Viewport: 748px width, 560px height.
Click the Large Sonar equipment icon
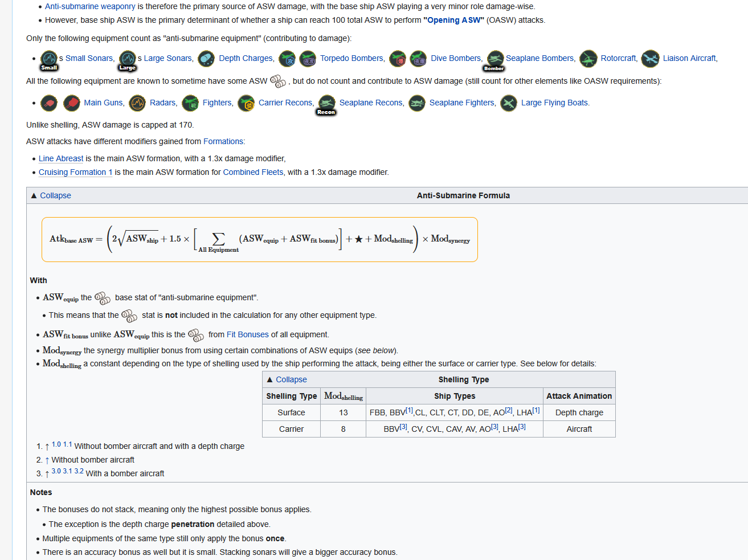pyautogui.click(x=128, y=58)
